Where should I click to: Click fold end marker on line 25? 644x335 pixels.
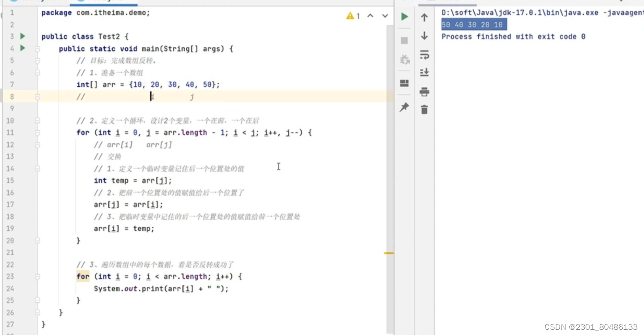38,300
